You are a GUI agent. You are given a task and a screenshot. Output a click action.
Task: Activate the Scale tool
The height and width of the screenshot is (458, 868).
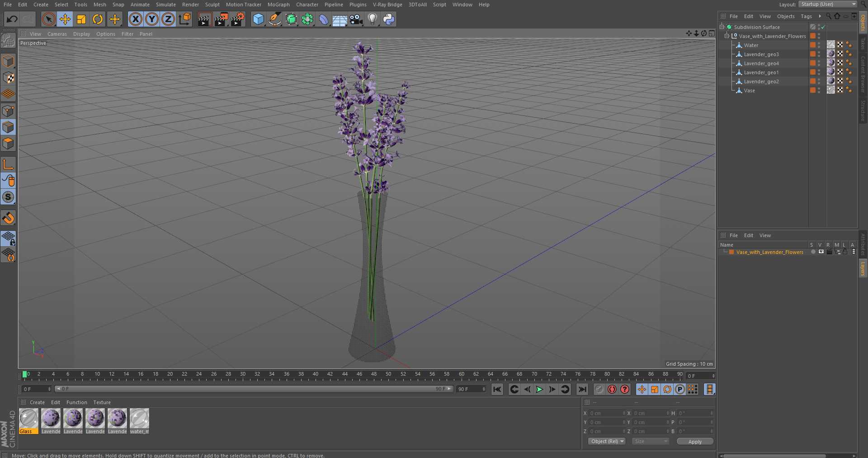(81, 19)
